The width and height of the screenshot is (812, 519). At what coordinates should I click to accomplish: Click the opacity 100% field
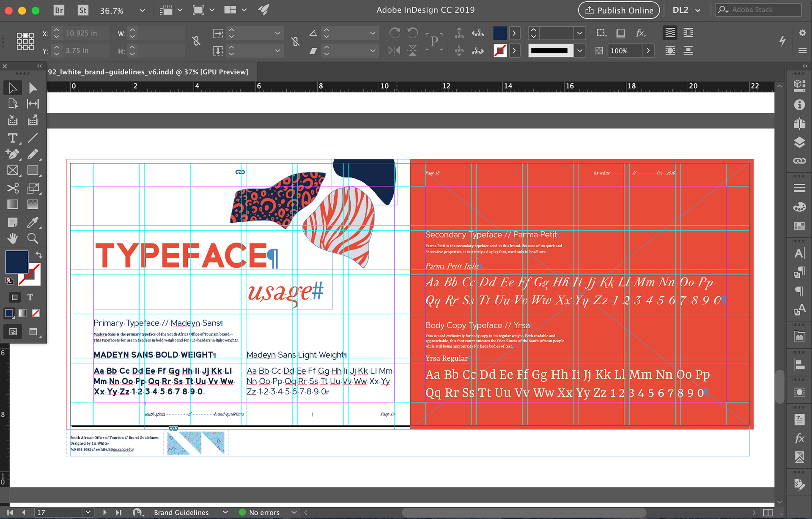(x=625, y=51)
